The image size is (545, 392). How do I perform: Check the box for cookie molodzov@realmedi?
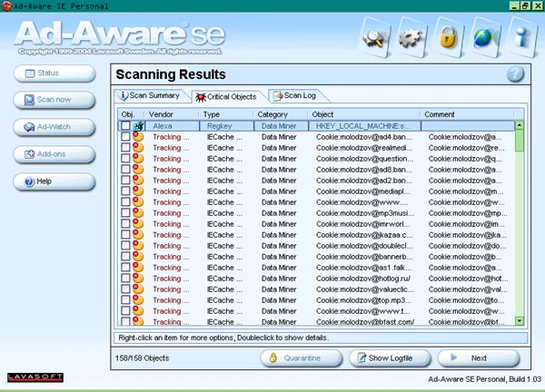[x=125, y=148]
